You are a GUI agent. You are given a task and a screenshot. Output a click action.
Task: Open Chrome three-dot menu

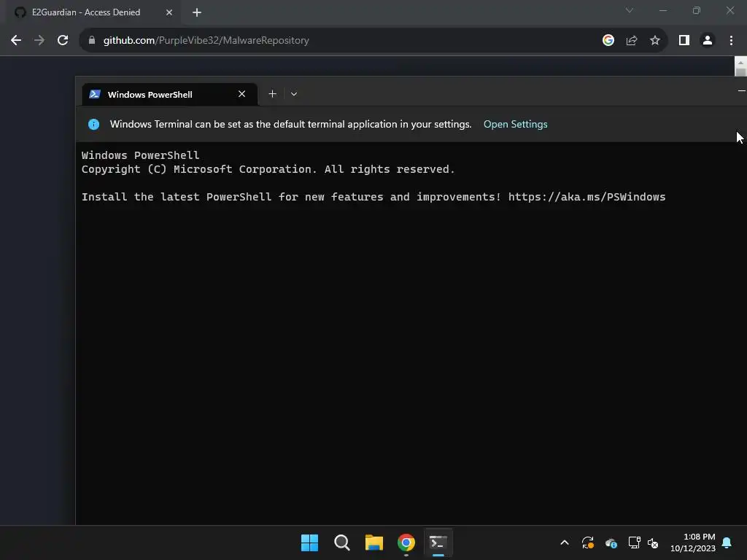click(731, 41)
